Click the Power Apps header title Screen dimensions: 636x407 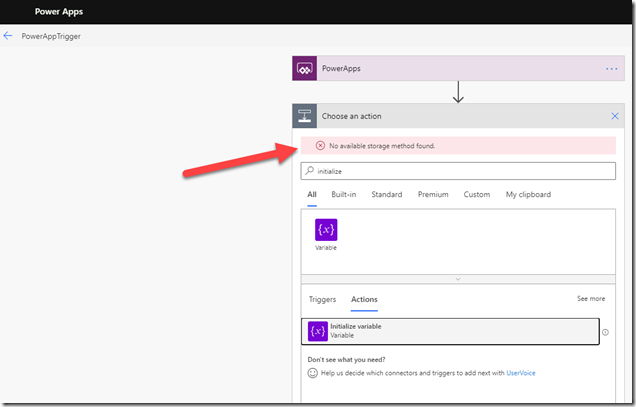(x=59, y=12)
